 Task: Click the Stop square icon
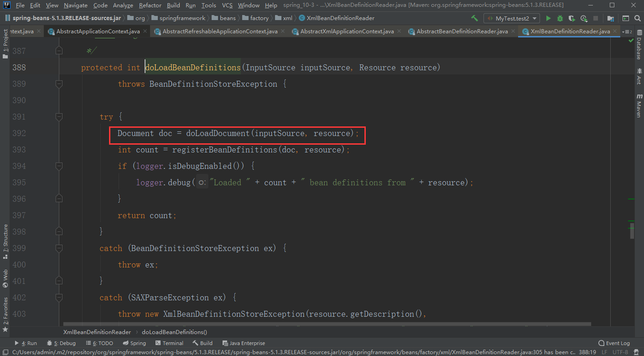click(596, 18)
